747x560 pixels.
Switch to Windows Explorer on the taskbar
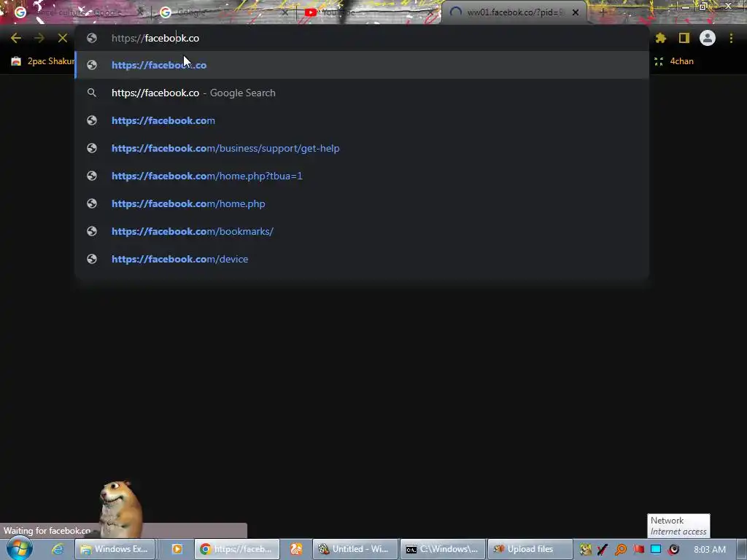115,549
